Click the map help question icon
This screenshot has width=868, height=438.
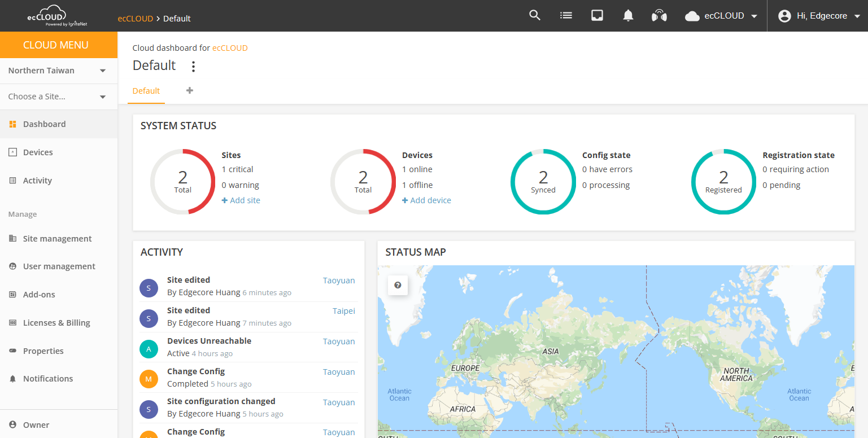(398, 285)
